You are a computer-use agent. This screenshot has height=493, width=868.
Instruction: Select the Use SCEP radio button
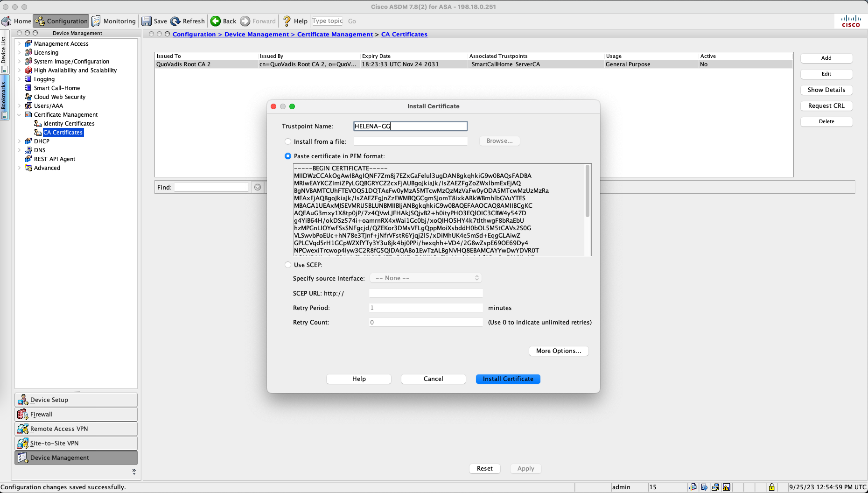point(288,265)
